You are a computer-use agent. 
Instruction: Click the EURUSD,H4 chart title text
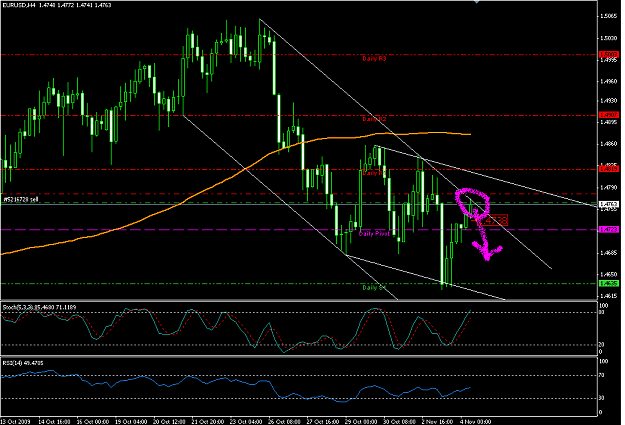(x=58, y=5)
